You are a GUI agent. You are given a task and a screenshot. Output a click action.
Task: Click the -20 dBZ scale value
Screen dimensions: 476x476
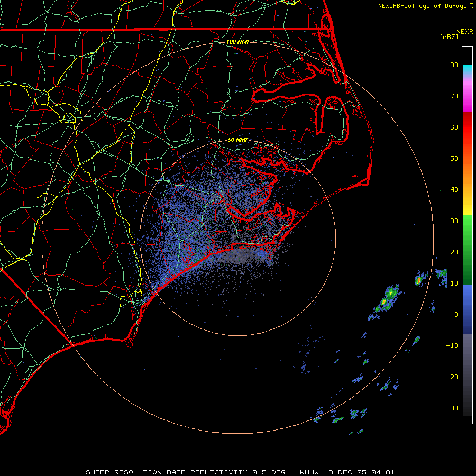[452, 377]
